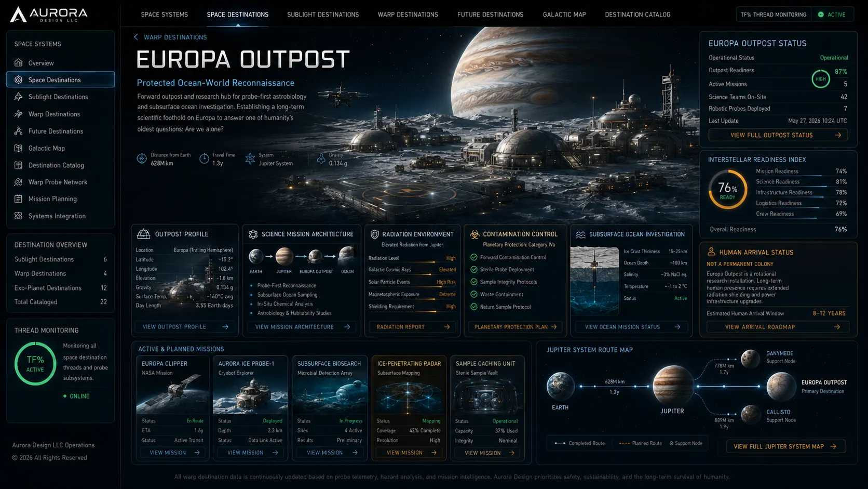Click the Ganymede support node on map
868x489 pixels.
coord(751,359)
